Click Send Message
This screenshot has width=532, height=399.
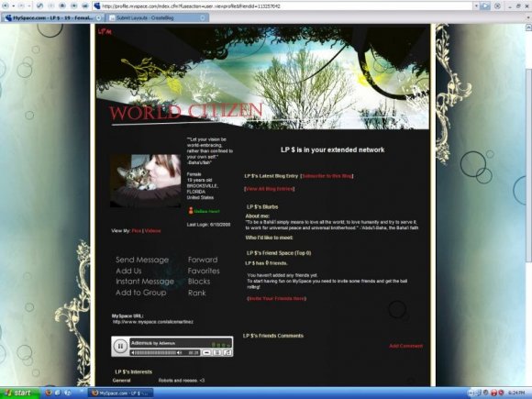142,260
